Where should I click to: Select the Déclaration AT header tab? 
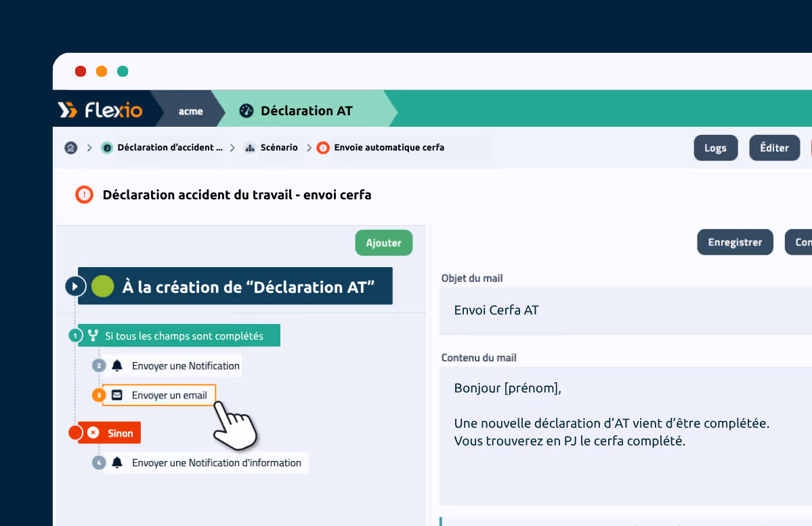point(305,110)
